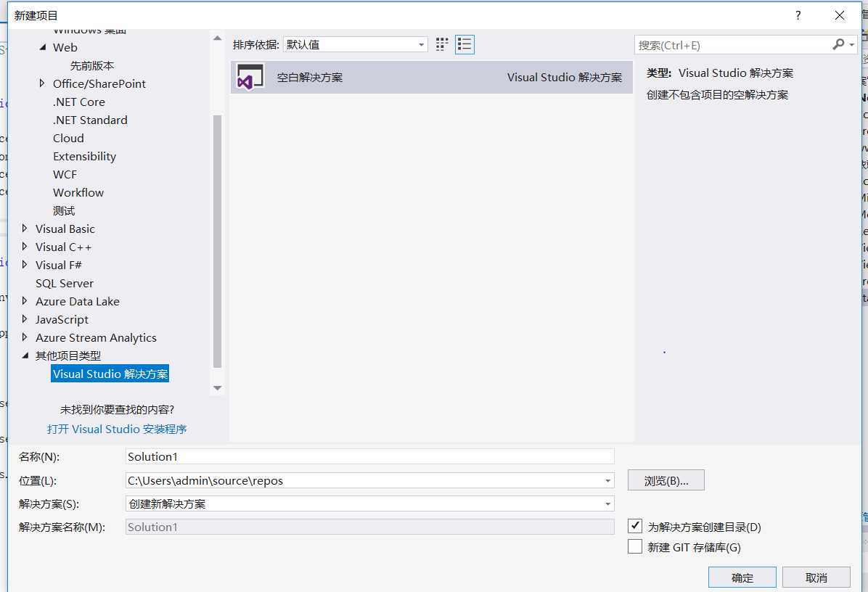Click the 取消 cancel button

coord(816,577)
